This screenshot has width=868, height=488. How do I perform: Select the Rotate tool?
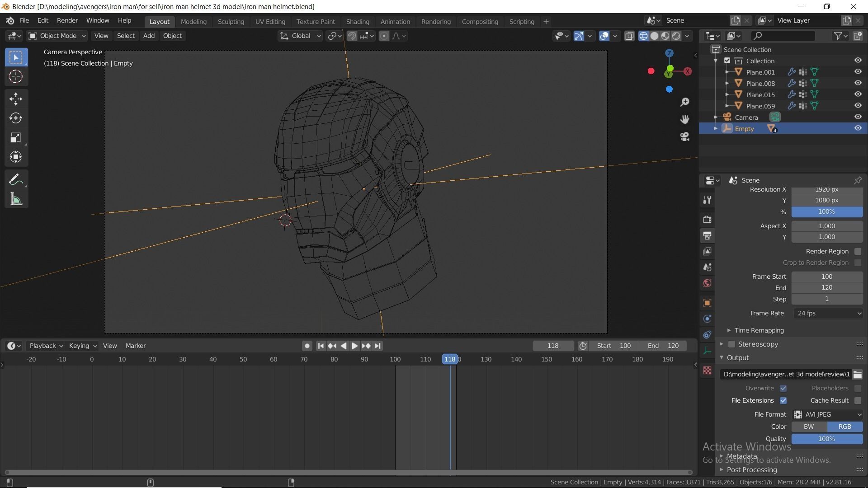pos(16,118)
